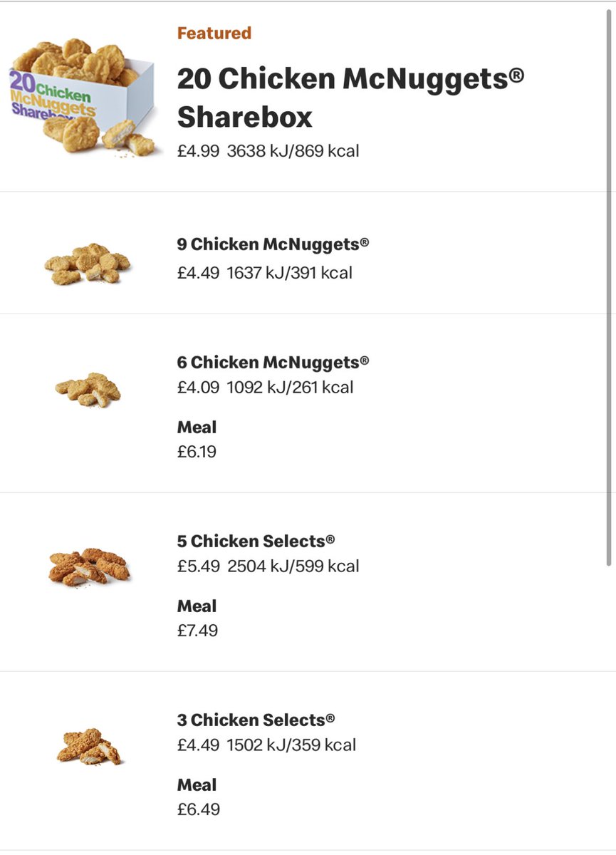Image resolution: width=616 pixels, height=855 pixels.
Task: Select the £6.19 Meal option for 6 McNuggets
Action: coord(197,440)
